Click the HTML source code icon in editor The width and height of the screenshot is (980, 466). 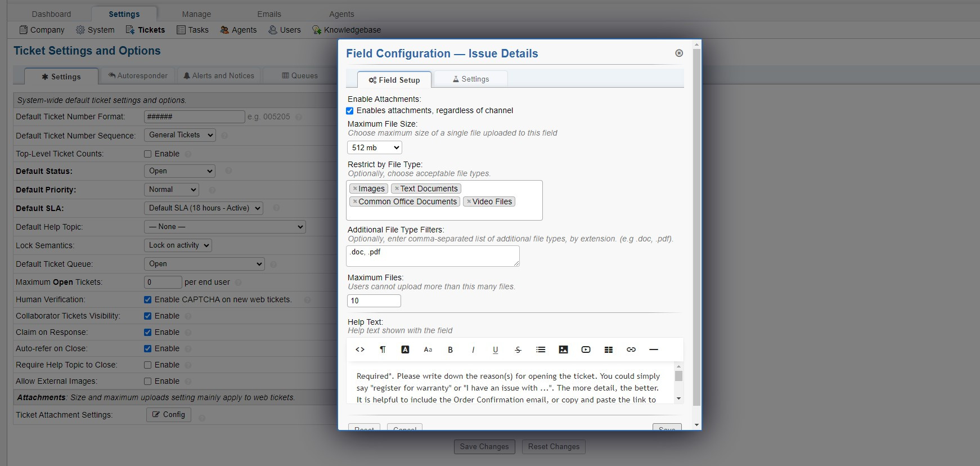pos(360,349)
